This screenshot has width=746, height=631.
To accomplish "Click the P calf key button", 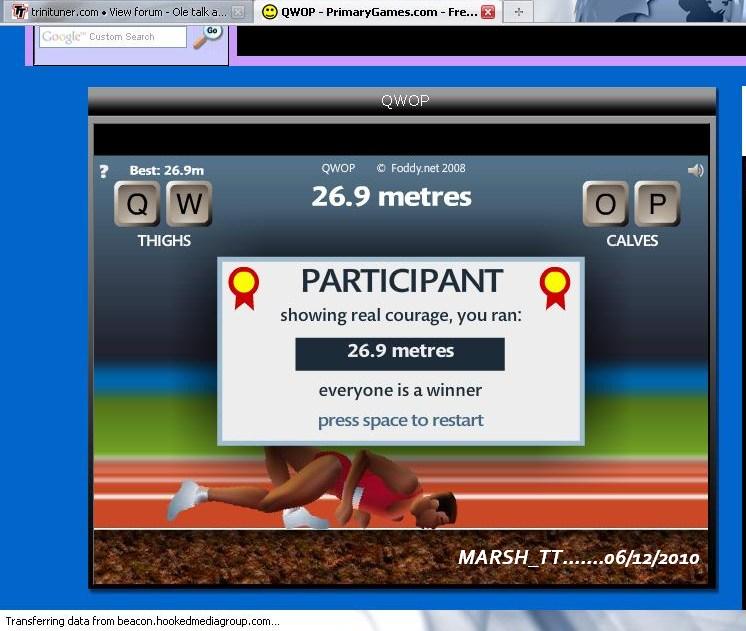I will pyautogui.click(x=657, y=204).
